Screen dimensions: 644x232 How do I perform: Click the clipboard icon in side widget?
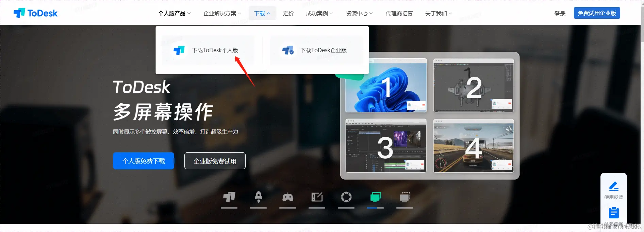click(x=614, y=213)
